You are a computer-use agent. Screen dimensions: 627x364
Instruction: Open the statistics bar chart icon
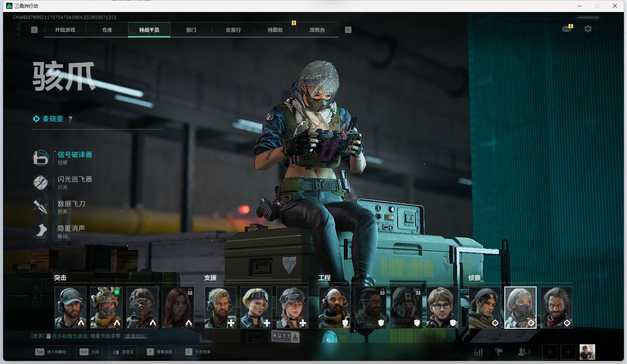479,352
